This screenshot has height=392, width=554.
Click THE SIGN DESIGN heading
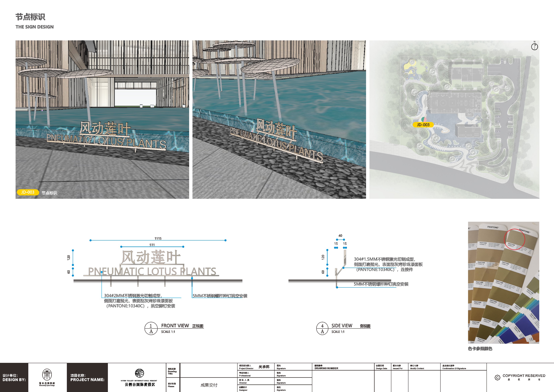pyautogui.click(x=35, y=27)
